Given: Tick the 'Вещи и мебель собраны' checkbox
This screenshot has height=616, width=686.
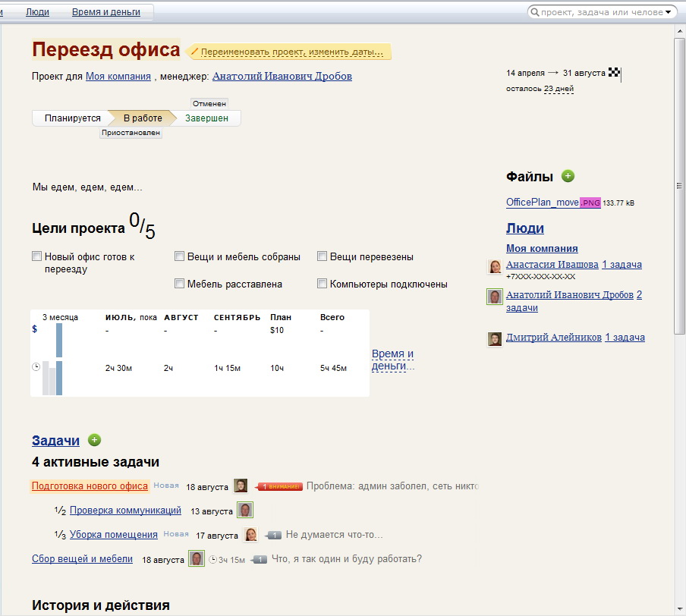Looking at the screenshot, I should pos(180,256).
